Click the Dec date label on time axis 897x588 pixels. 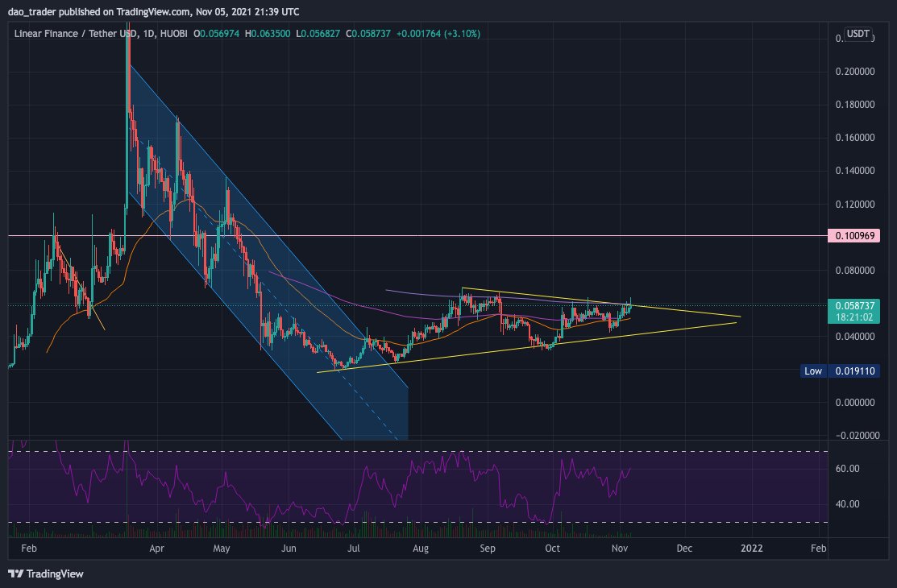(x=684, y=549)
